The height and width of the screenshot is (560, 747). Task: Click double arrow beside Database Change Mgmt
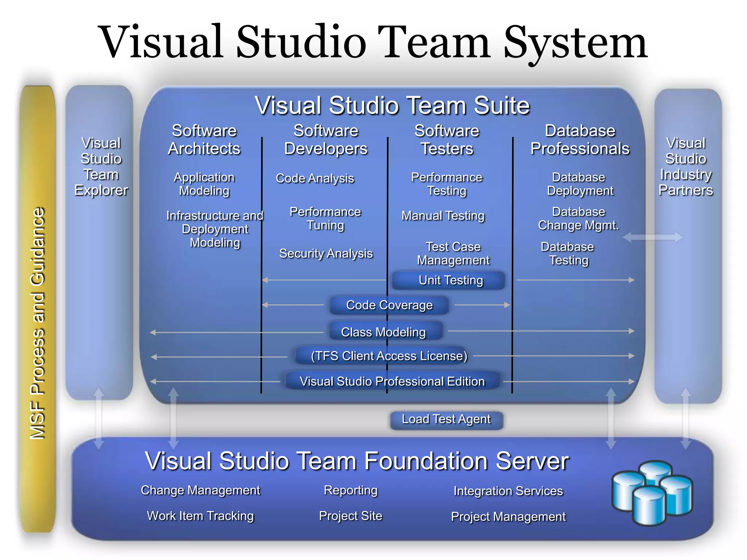[x=652, y=237]
